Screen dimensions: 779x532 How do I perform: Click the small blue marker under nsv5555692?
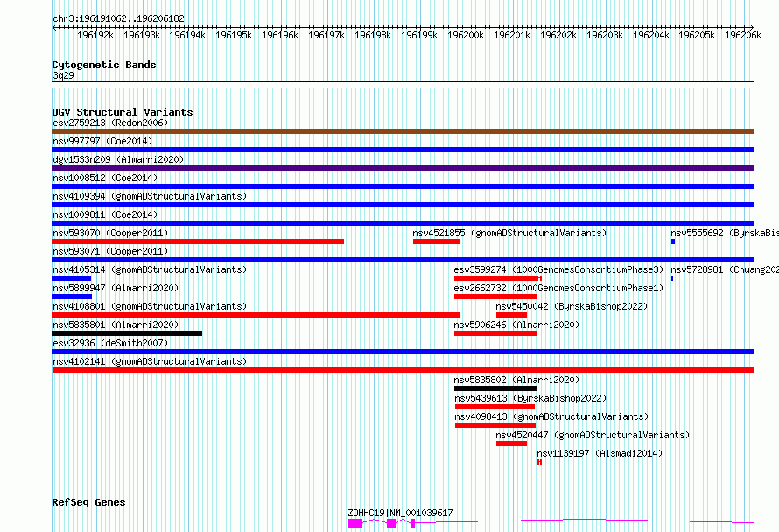coord(673,241)
